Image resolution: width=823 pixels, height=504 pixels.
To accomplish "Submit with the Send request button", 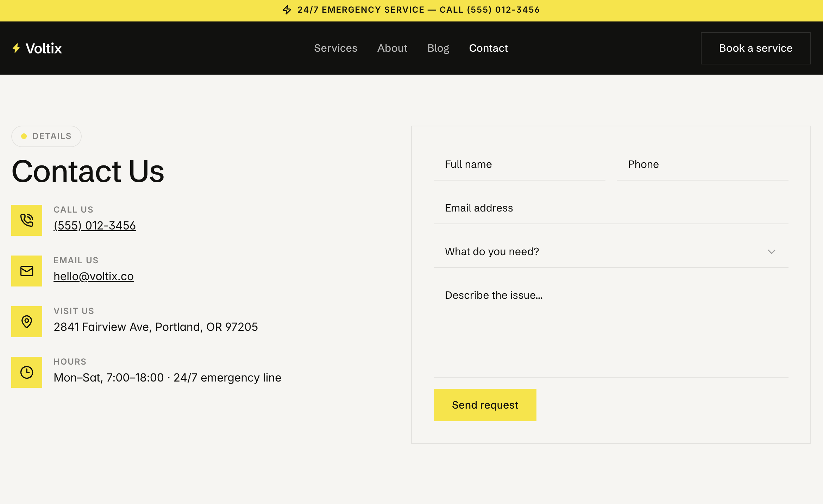I will point(485,405).
